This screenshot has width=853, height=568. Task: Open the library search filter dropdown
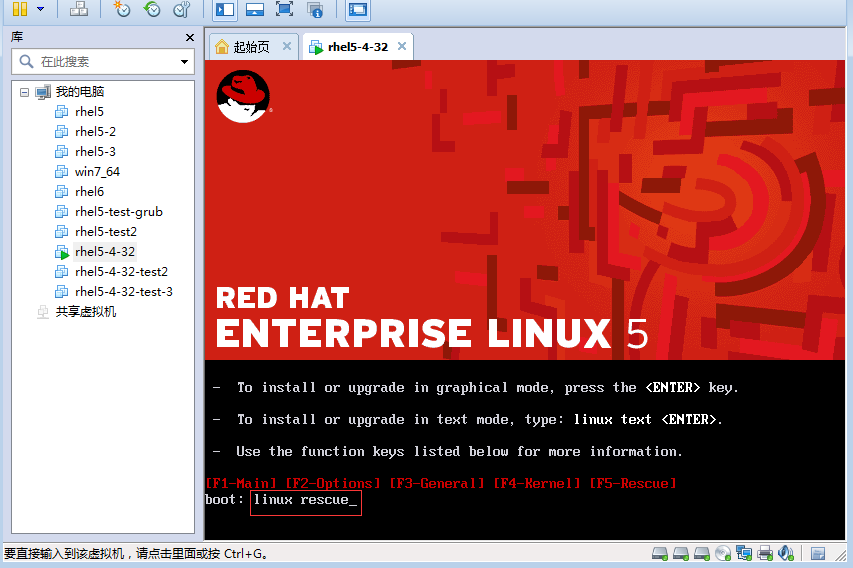pyautogui.click(x=185, y=62)
